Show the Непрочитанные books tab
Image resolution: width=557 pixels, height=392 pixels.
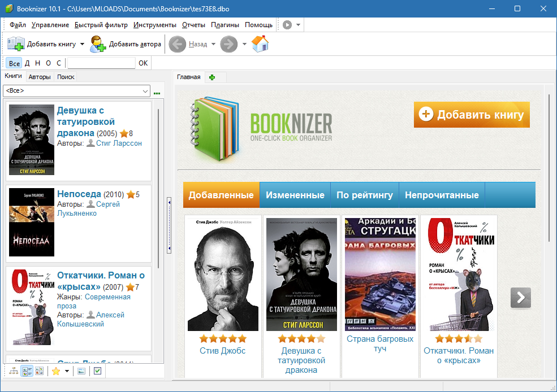tap(442, 195)
